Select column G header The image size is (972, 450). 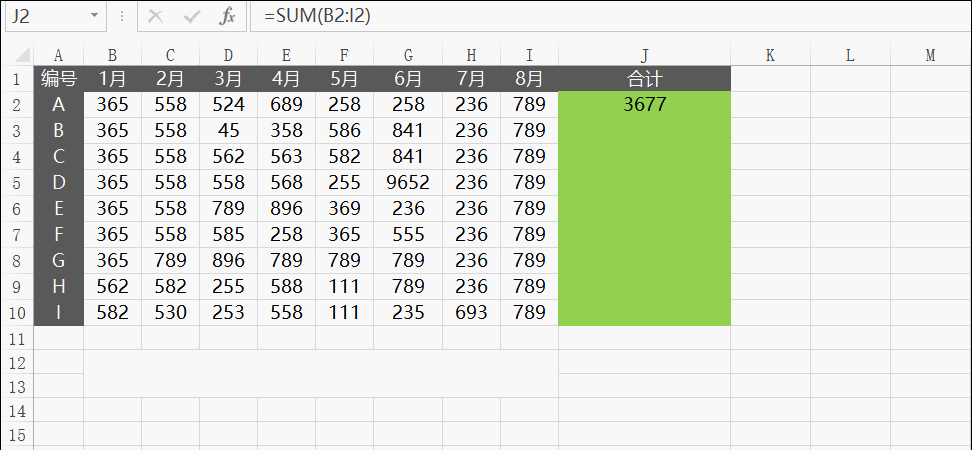click(x=408, y=56)
